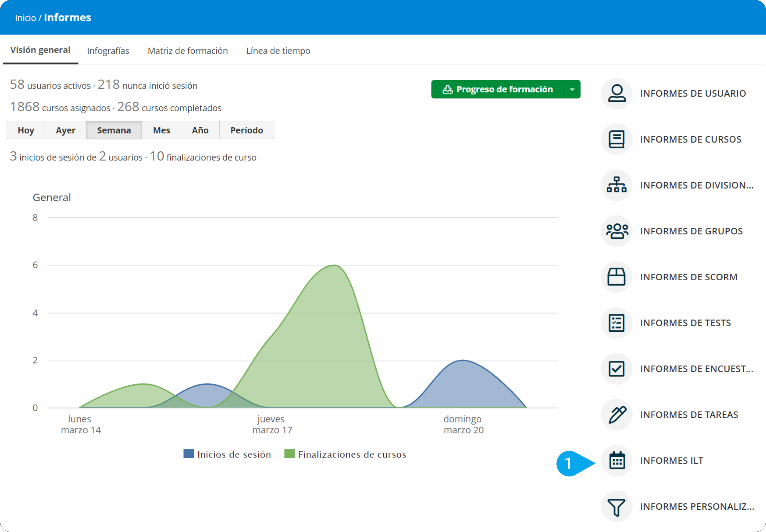Select the Período time range
This screenshot has width=766, height=532.
click(x=247, y=130)
